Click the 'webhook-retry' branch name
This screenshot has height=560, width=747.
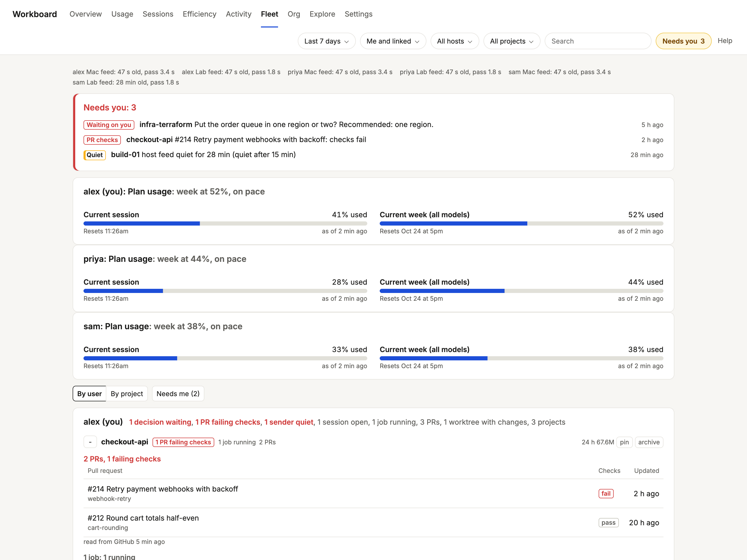109,499
